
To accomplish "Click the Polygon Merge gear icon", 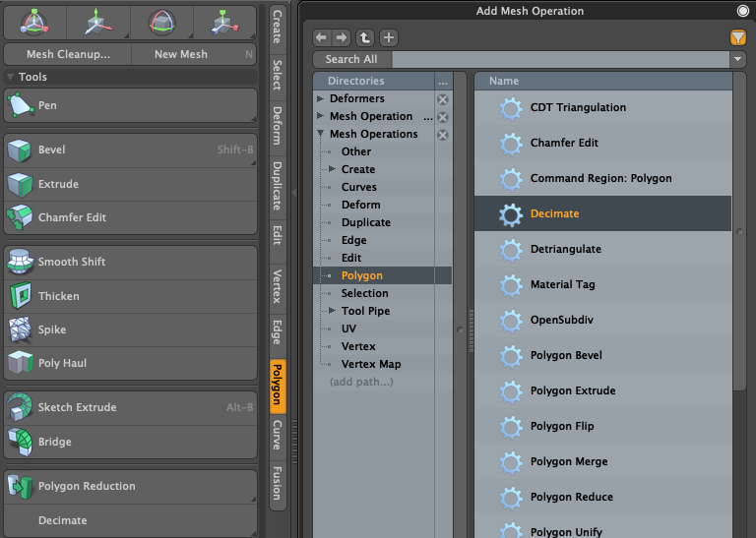I will 511,462.
